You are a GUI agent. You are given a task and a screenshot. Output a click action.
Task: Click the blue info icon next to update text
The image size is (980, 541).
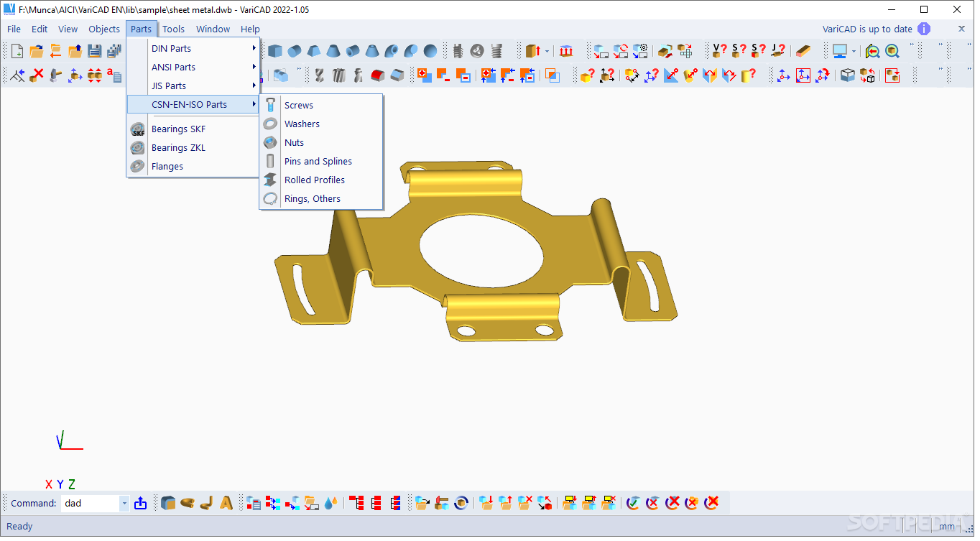tap(924, 29)
